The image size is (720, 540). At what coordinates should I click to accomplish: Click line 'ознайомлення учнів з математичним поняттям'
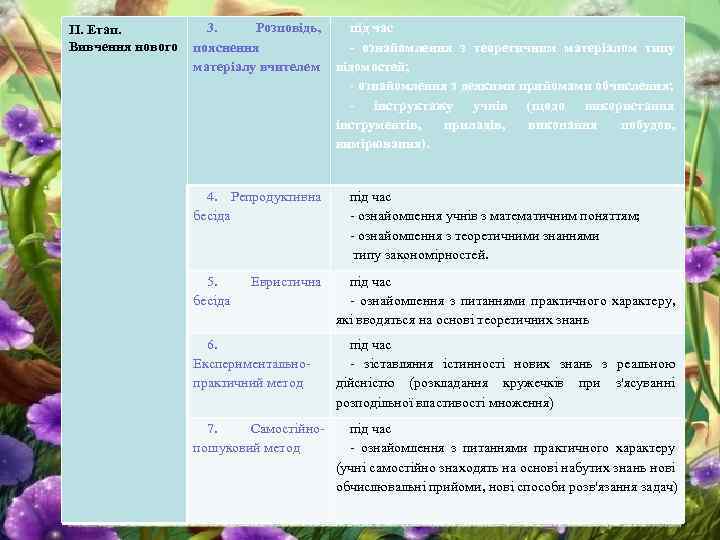coord(498,217)
